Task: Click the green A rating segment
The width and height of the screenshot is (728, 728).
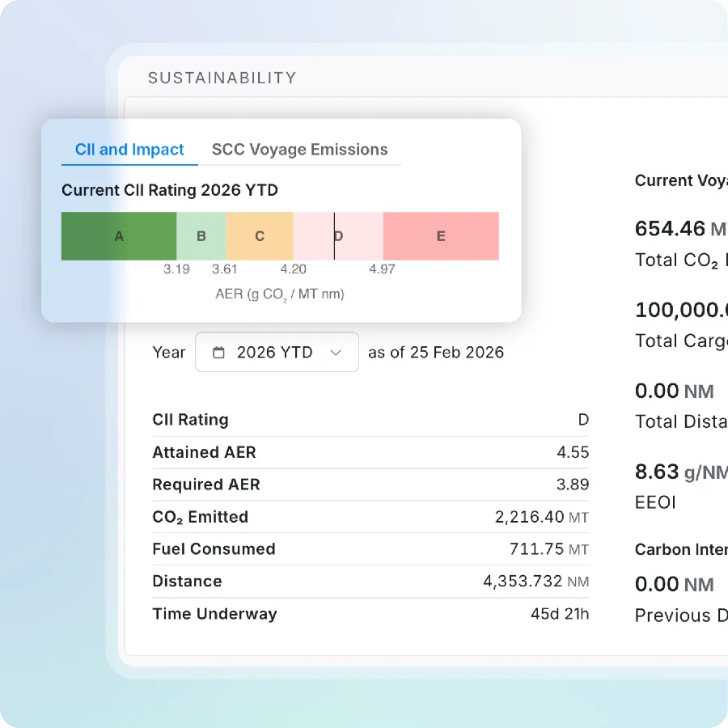Action: (118, 235)
